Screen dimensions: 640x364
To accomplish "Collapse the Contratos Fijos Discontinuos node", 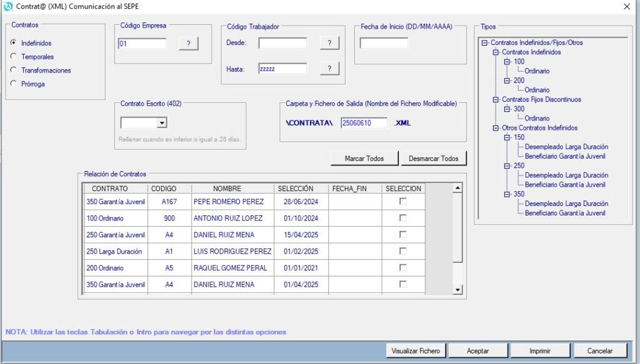I will point(496,99).
